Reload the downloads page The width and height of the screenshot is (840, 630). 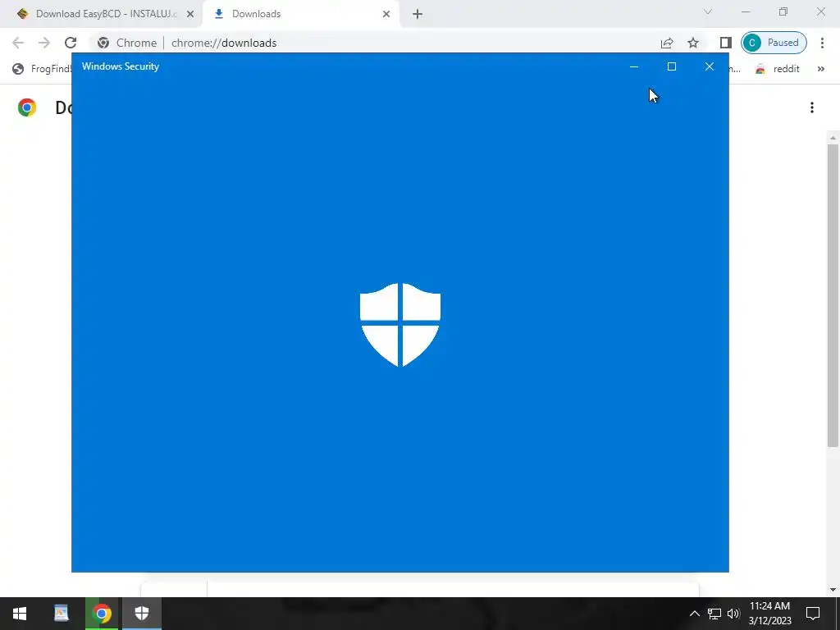(71, 43)
